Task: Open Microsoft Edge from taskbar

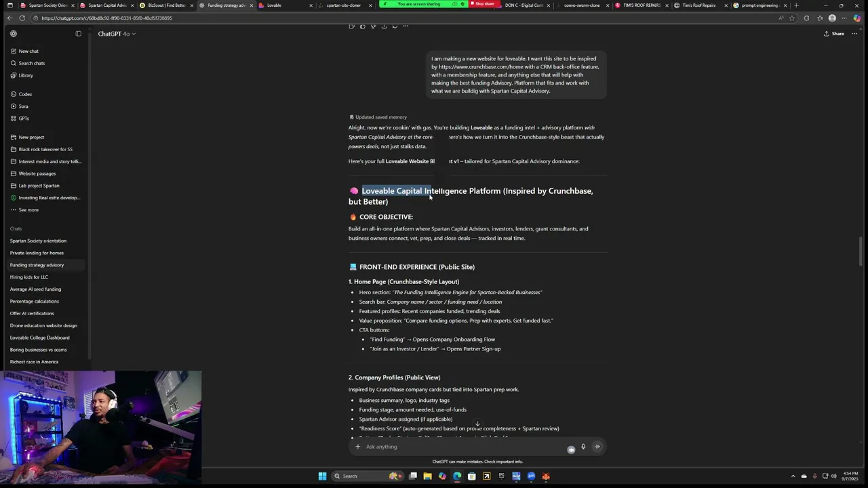Action: (x=457, y=476)
